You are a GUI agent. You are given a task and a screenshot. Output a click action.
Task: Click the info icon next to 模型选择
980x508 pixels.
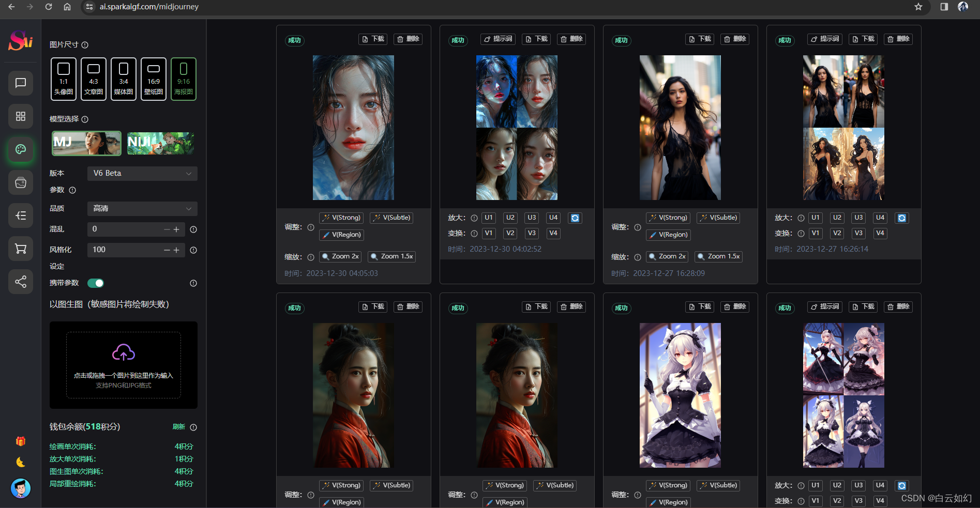pyautogui.click(x=85, y=119)
